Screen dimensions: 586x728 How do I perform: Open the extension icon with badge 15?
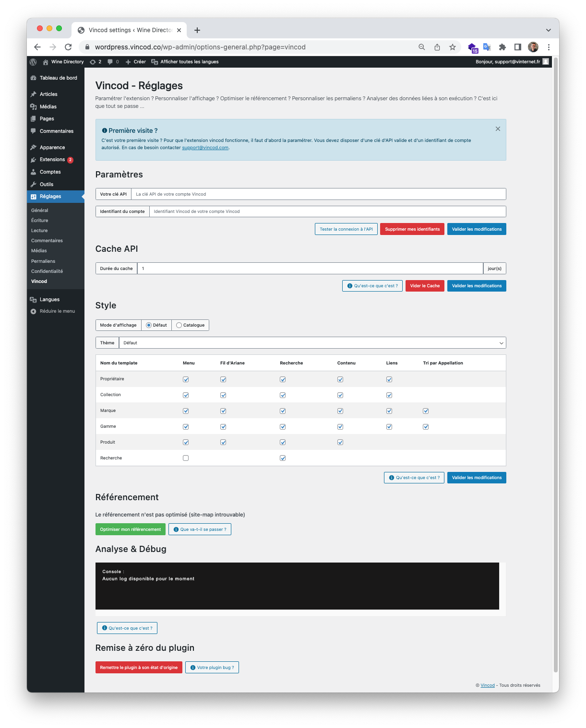click(x=473, y=47)
